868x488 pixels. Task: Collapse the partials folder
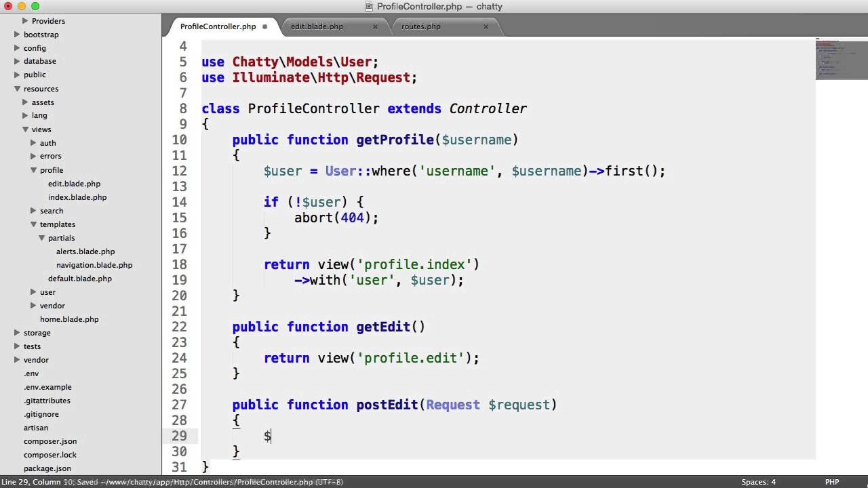click(x=41, y=238)
